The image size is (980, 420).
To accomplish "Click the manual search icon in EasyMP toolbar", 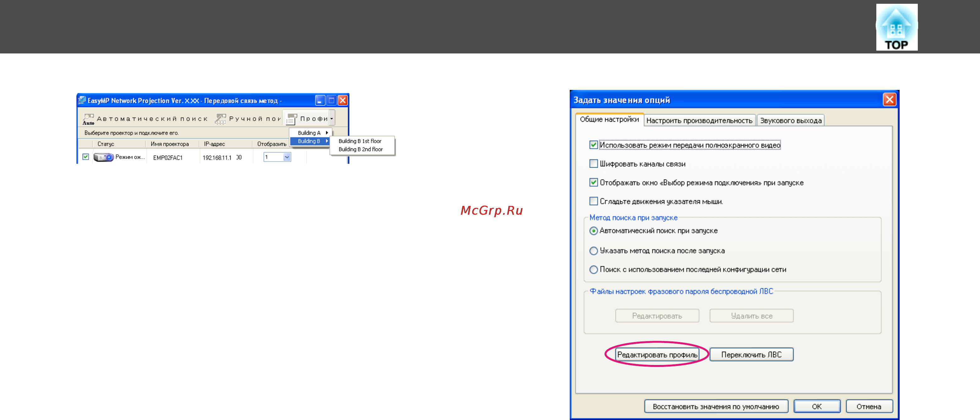I will (220, 119).
